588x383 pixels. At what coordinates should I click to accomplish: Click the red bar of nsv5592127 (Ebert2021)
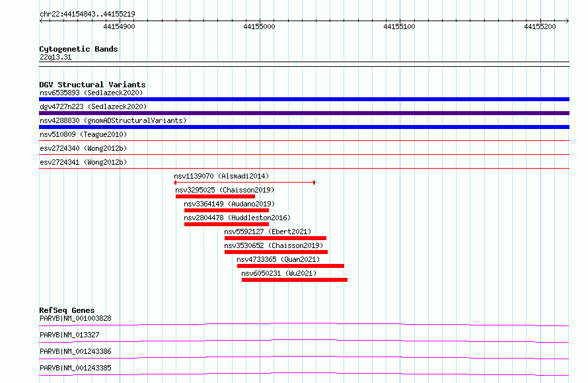[276, 238]
